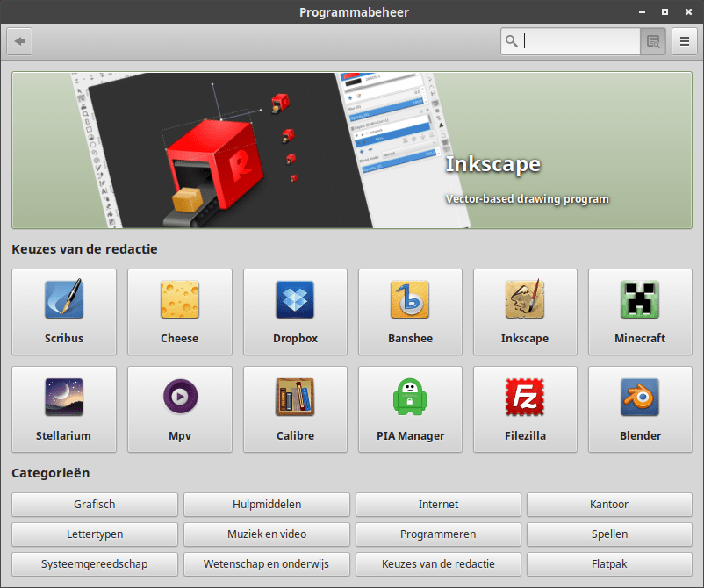Open the Internet category
This screenshot has width=704, height=588.
point(438,505)
